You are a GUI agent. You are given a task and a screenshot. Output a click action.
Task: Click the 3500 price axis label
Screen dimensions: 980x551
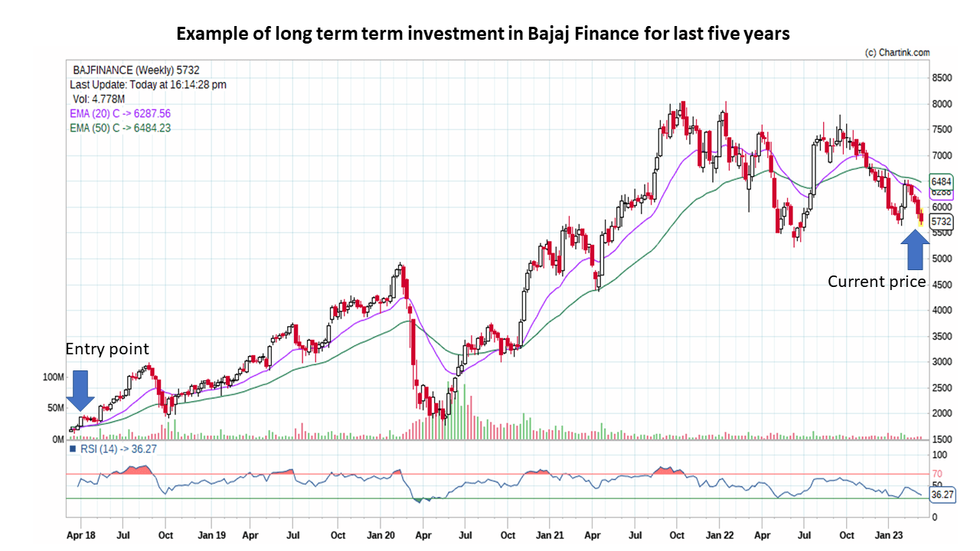coord(942,336)
